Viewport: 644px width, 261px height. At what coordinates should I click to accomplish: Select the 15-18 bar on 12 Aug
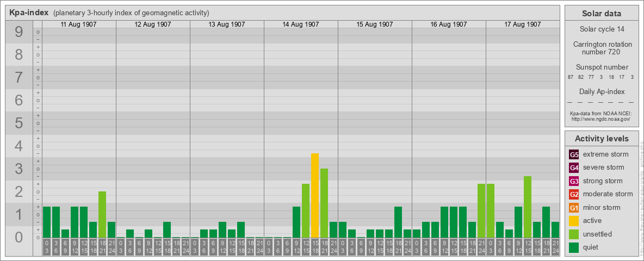(x=167, y=230)
